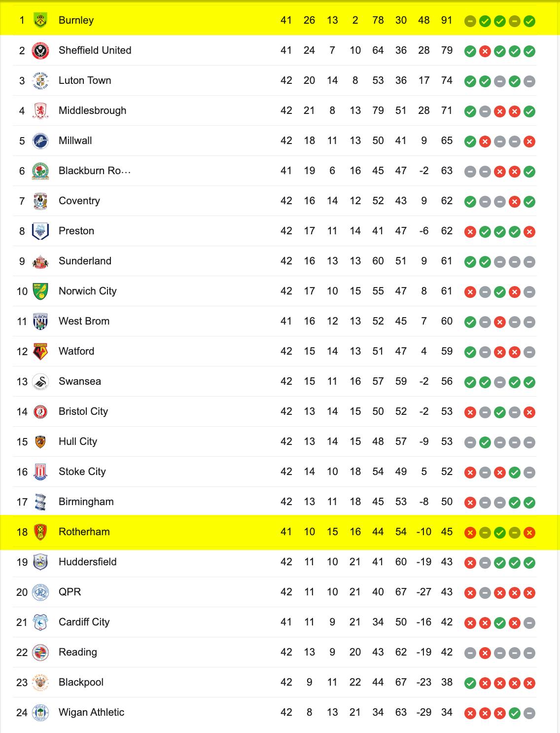The width and height of the screenshot is (560, 733).
Task: Click the Middlesbrough club crest
Action: point(40,111)
